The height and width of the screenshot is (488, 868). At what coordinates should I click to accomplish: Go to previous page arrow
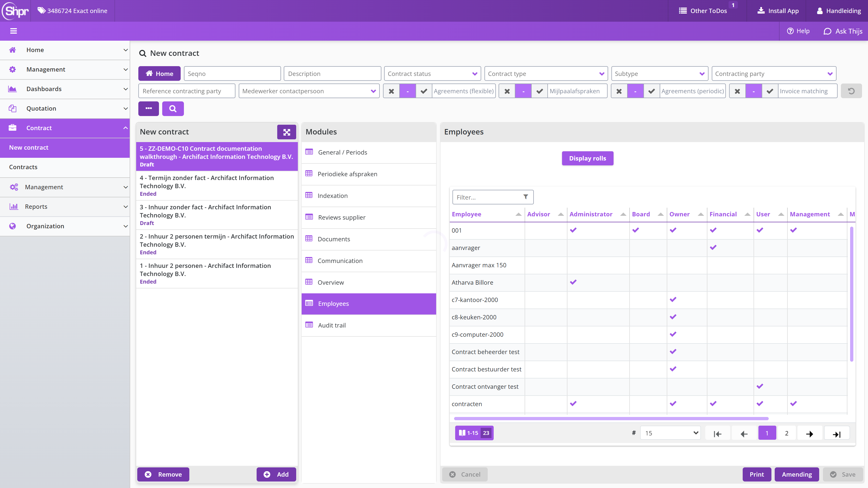(744, 434)
